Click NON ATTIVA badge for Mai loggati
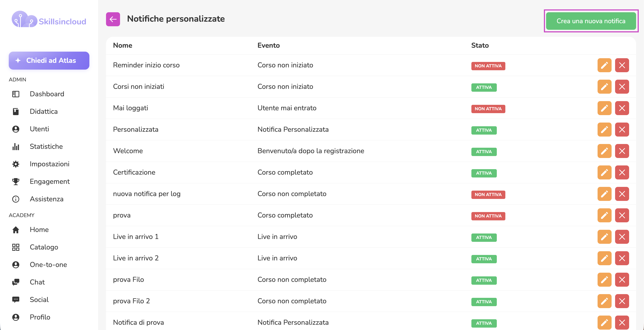Viewport: 644px width, 330px height. pos(488,109)
